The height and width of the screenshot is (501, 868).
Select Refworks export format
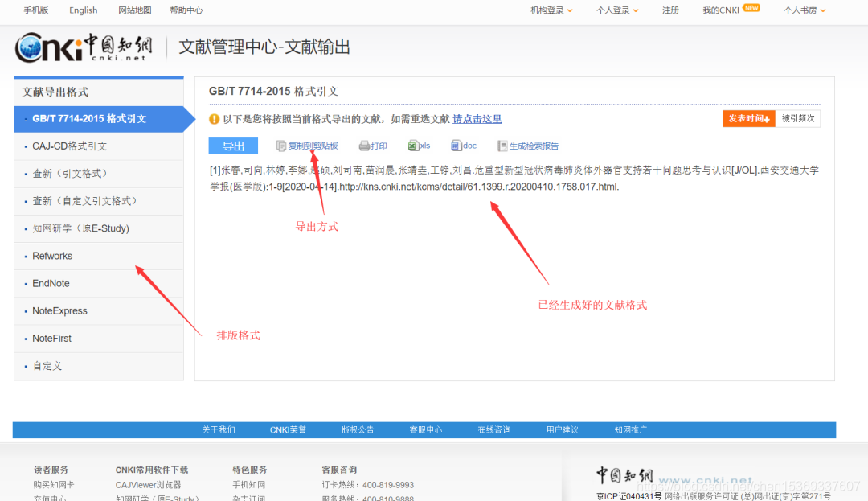(x=99, y=256)
